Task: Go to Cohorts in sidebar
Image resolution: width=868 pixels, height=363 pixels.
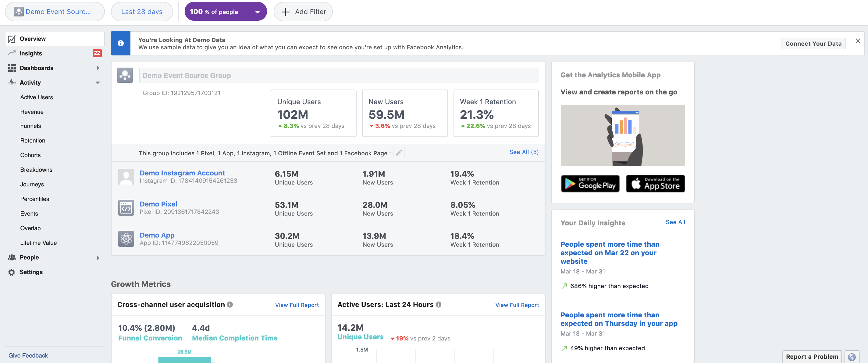Action: click(30, 155)
